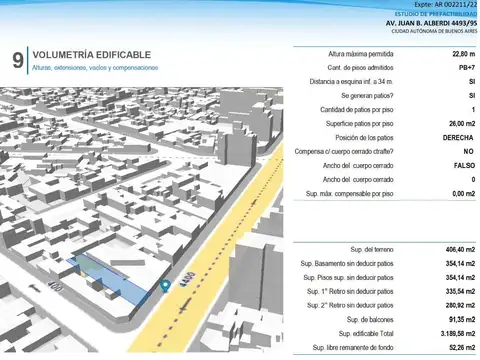Select the value NO
Screen dimensions: 480x360
click(x=468, y=152)
